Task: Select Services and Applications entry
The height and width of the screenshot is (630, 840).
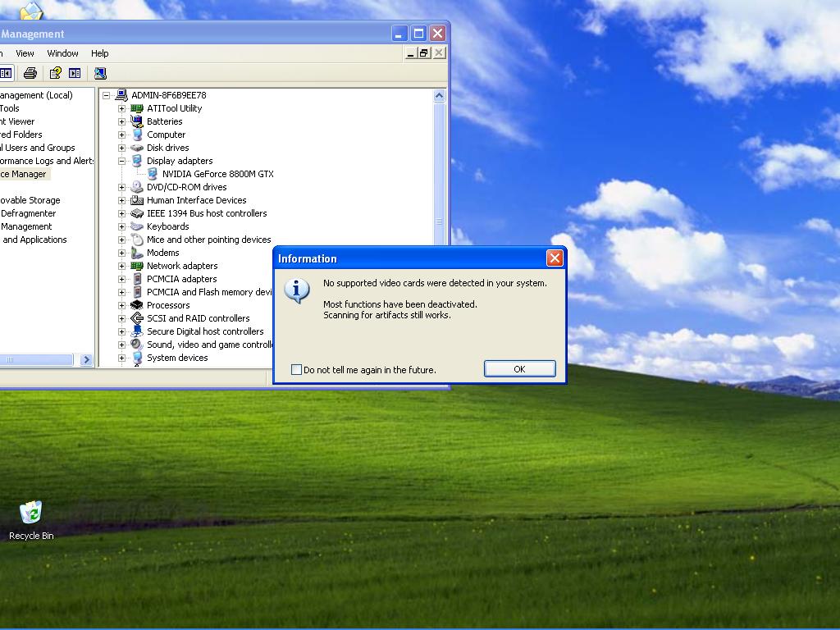Action: (33, 240)
